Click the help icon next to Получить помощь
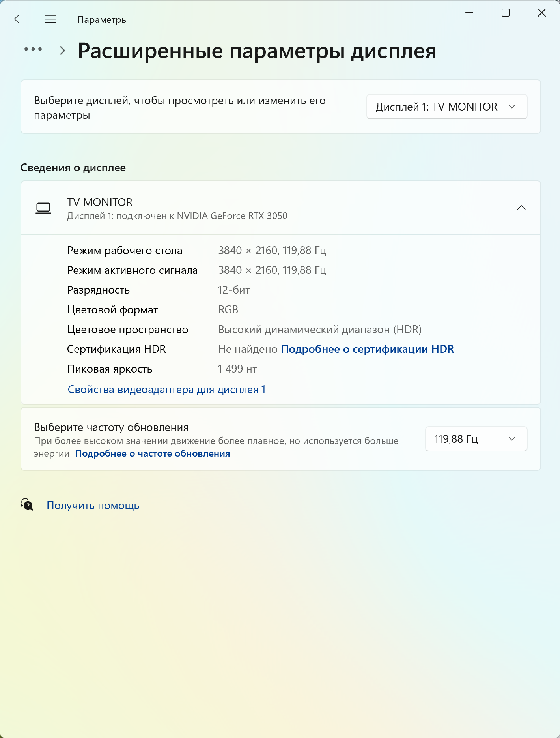 (x=27, y=505)
